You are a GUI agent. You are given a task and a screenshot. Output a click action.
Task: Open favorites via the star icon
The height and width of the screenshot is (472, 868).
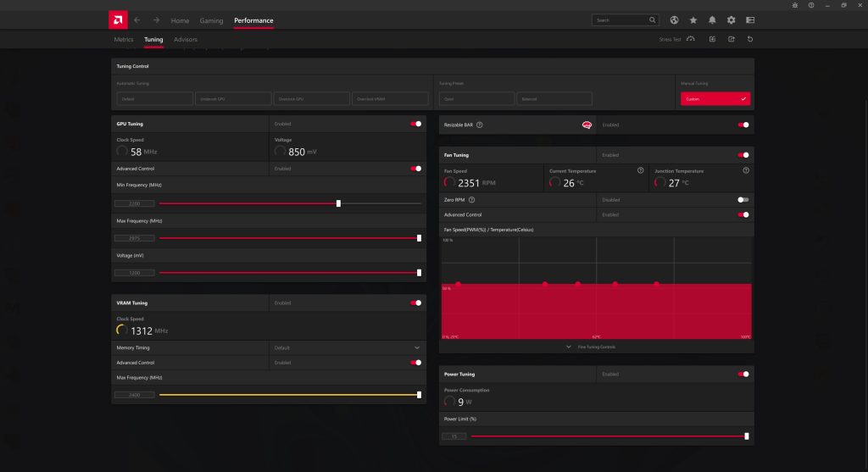[693, 19]
